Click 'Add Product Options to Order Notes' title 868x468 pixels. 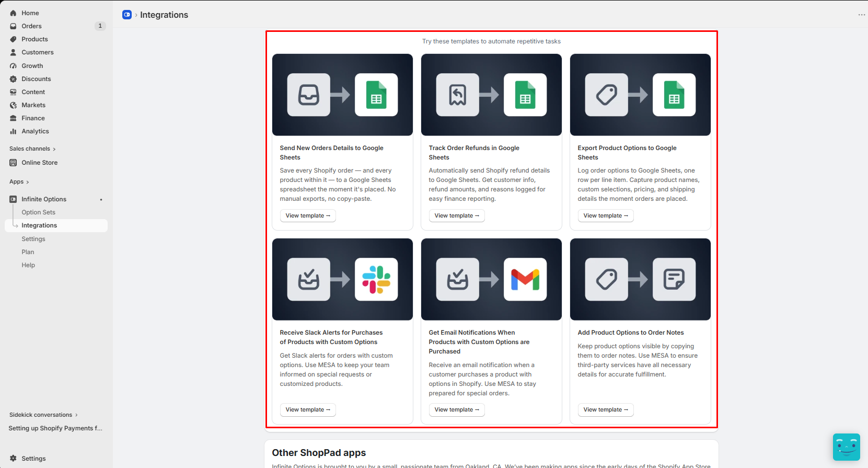click(x=631, y=333)
